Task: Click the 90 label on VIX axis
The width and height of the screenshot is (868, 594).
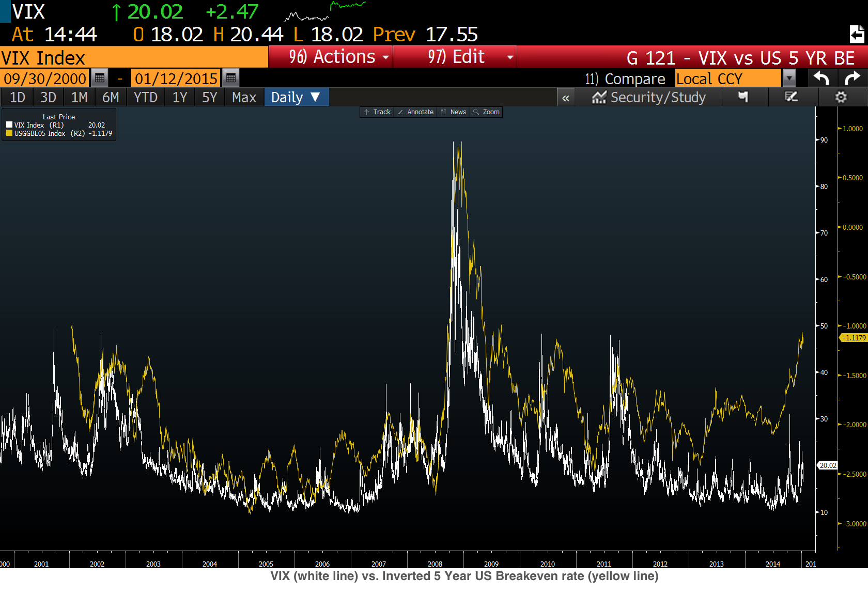Action: (x=824, y=140)
